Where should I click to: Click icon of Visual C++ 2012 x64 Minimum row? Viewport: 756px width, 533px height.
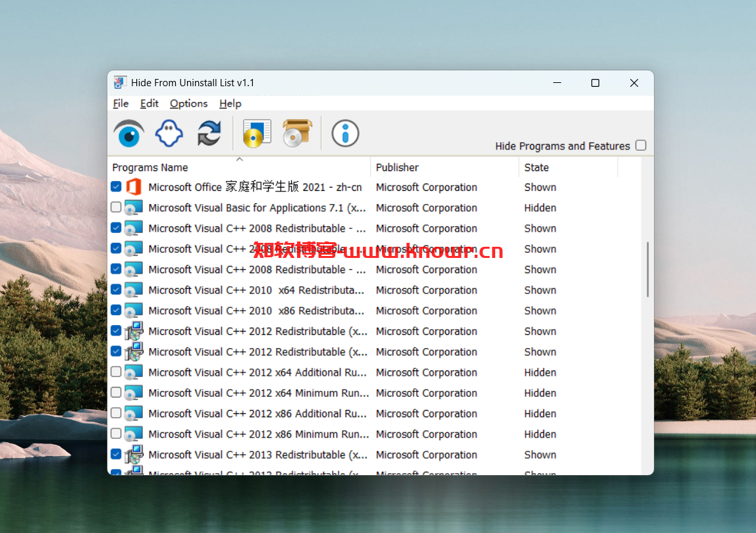pos(134,393)
